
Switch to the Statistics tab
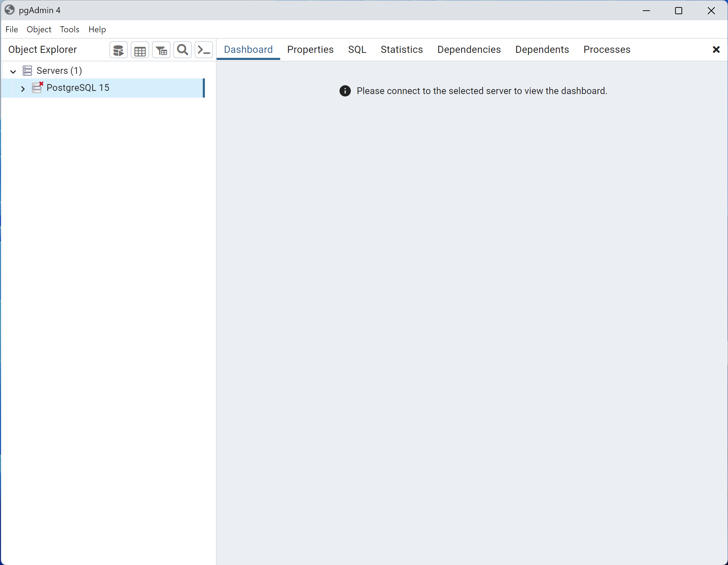tap(402, 50)
